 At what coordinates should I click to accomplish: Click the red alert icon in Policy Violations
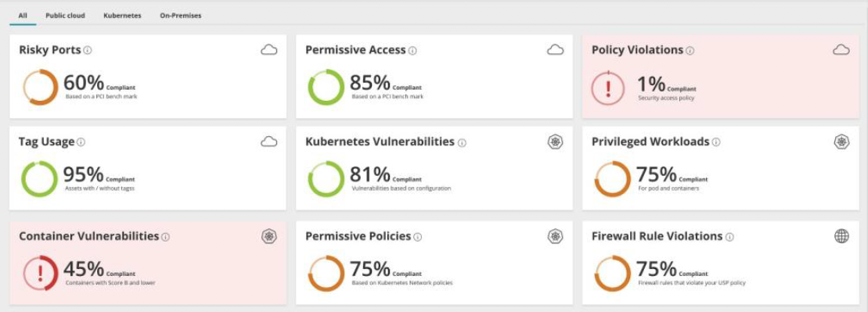[x=608, y=88]
